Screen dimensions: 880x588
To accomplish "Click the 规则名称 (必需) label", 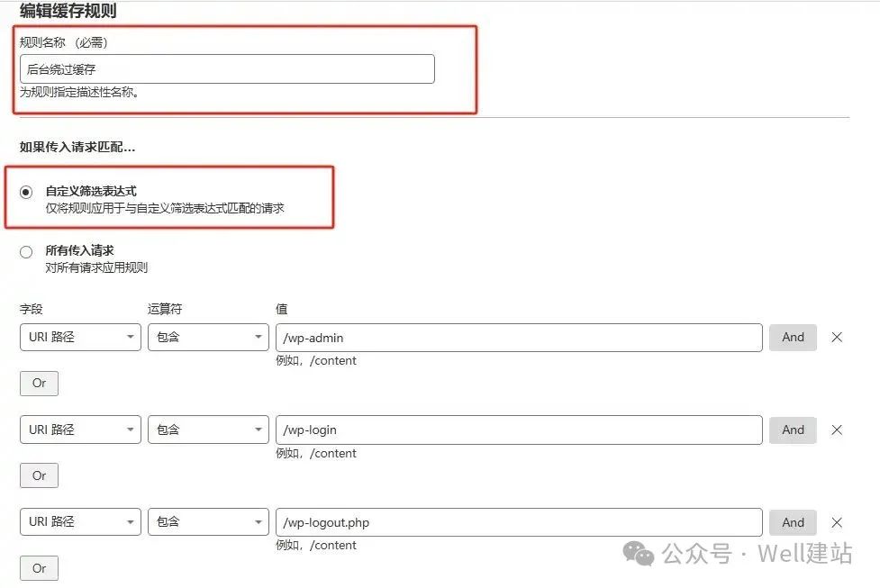I will (x=63, y=42).
